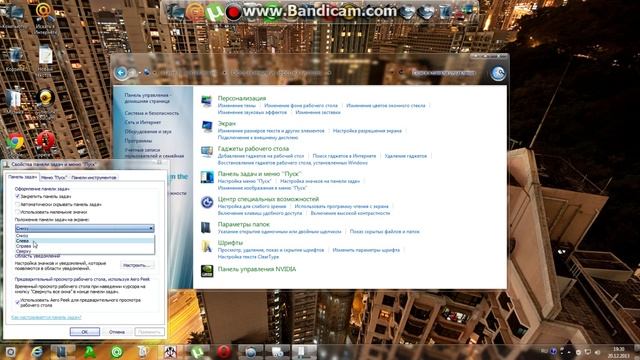This screenshot has height=360, width=640.
Task: Click Настроить... notification area button
Action: coord(137,265)
